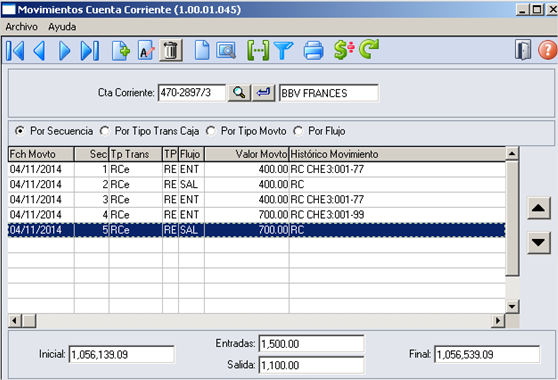Go to previous record arrow

click(x=39, y=51)
